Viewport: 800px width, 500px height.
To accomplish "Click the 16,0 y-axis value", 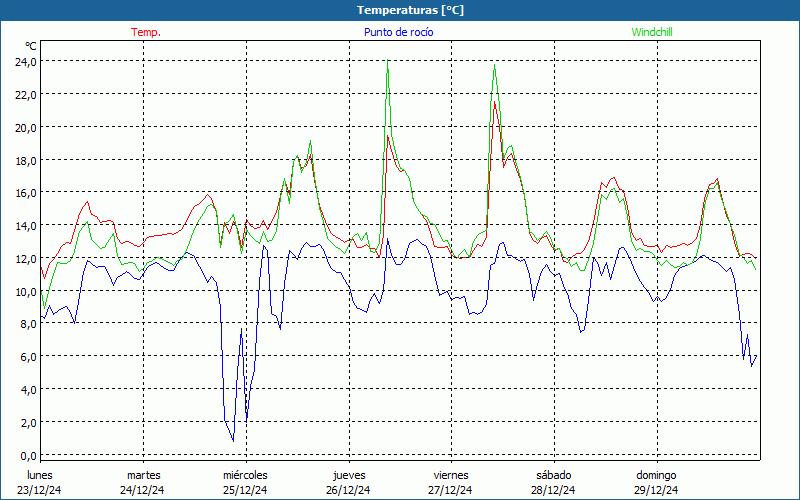I will [x=26, y=193].
